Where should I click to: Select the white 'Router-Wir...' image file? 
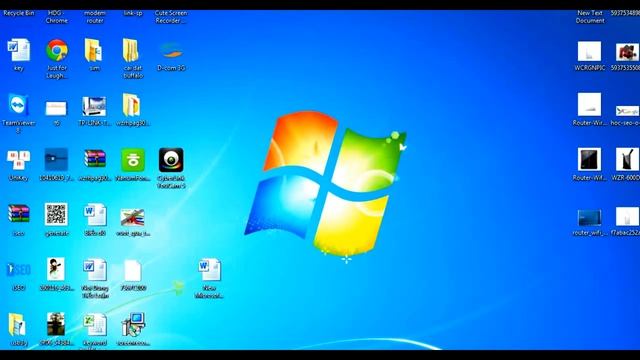tap(589, 104)
